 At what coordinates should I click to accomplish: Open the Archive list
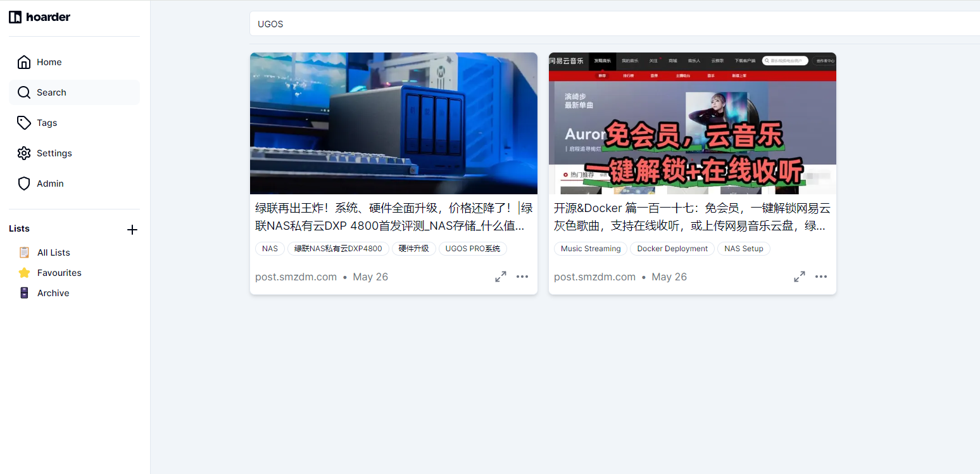[x=53, y=293]
